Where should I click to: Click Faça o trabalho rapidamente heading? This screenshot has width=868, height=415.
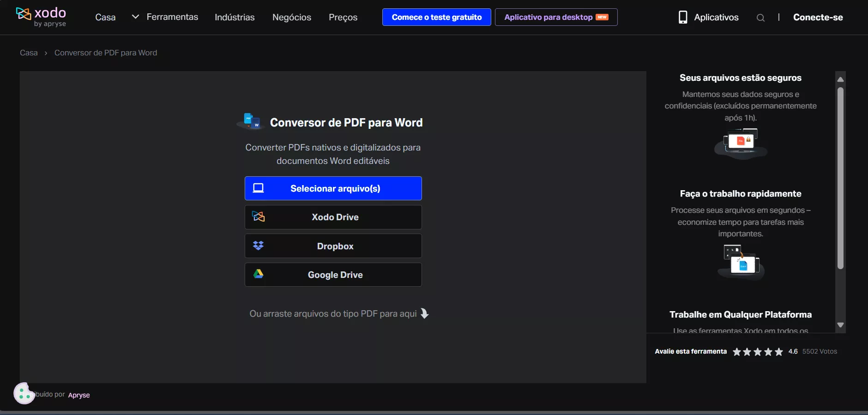coord(741,194)
